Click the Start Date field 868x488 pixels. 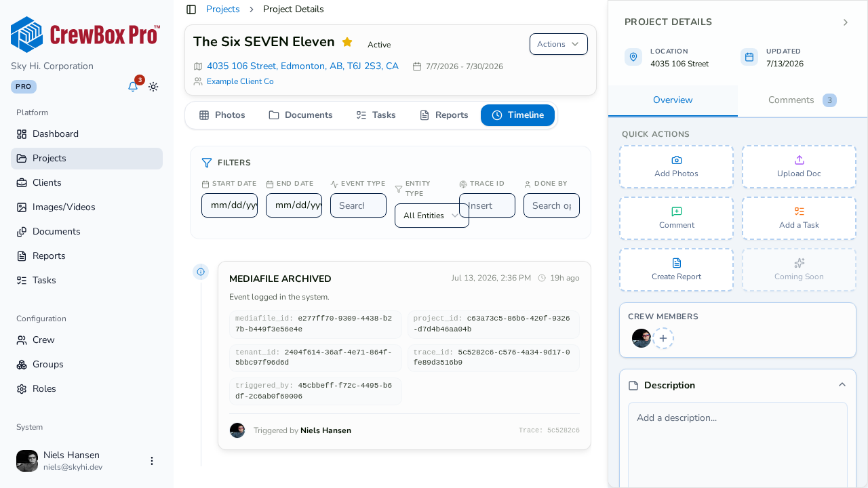point(229,205)
